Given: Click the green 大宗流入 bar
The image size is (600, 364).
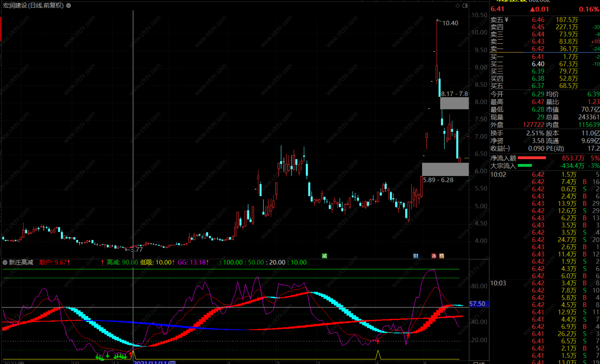Looking at the screenshot, I should pos(525,166).
